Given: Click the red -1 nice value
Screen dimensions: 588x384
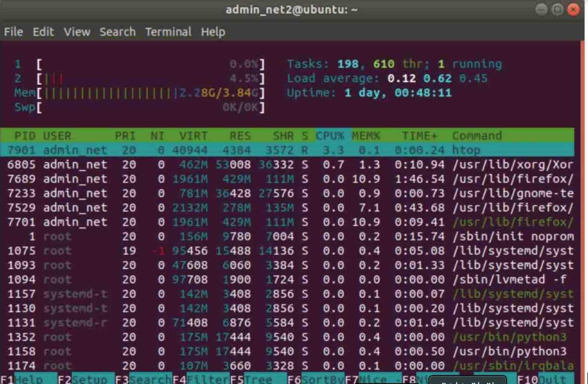Looking at the screenshot, I should click(x=158, y=251).
